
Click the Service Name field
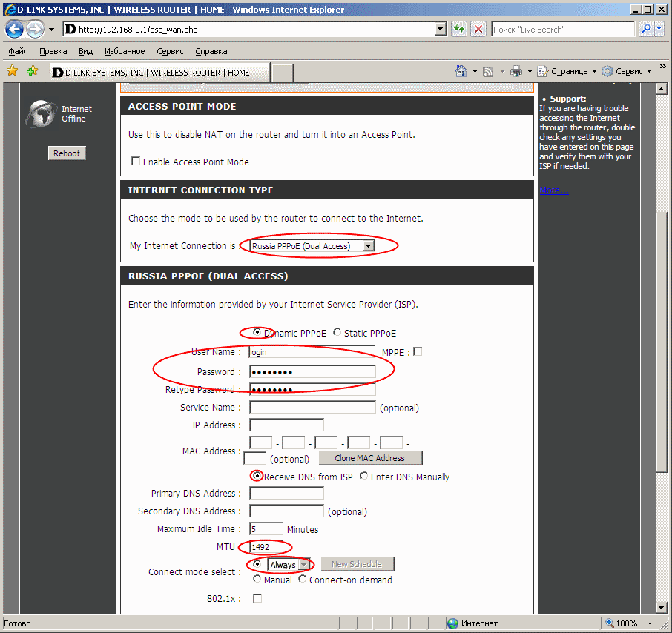point(312,407)
